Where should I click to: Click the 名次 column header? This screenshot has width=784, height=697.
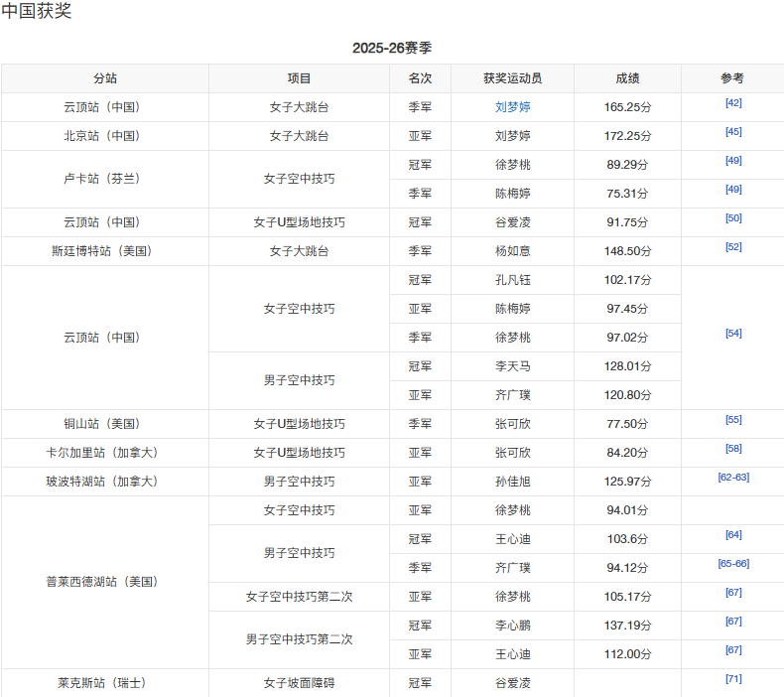[420, 78]
